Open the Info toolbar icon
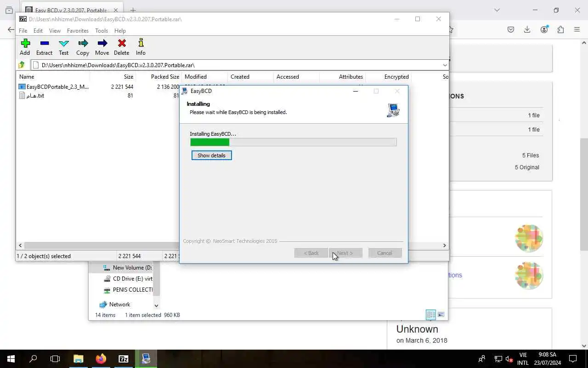The image size is (588, 368). 141,47
